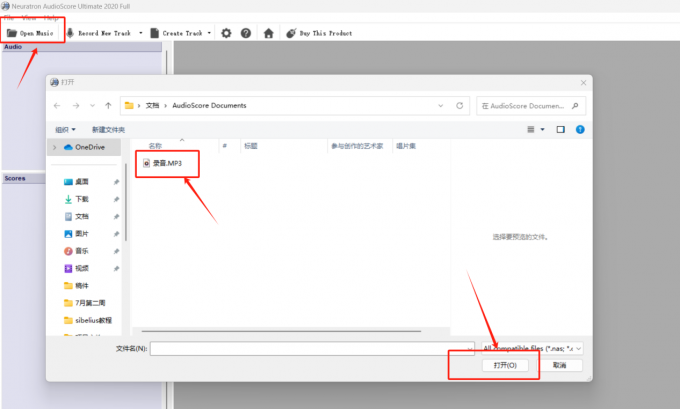The image size is (680, 409).
Task: Click the blue help icon in the dialog
Action: coord(580,129)
